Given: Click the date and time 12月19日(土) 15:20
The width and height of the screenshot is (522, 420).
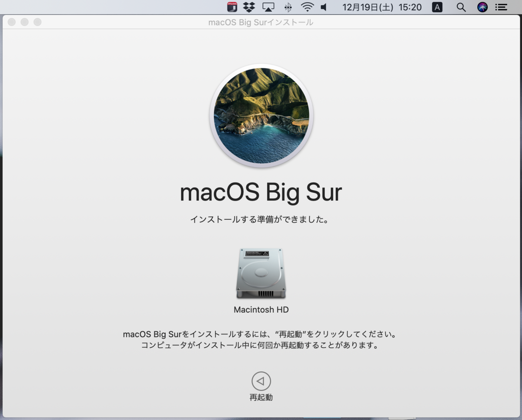Looking at the screenshot, I should tap(382, 7).
